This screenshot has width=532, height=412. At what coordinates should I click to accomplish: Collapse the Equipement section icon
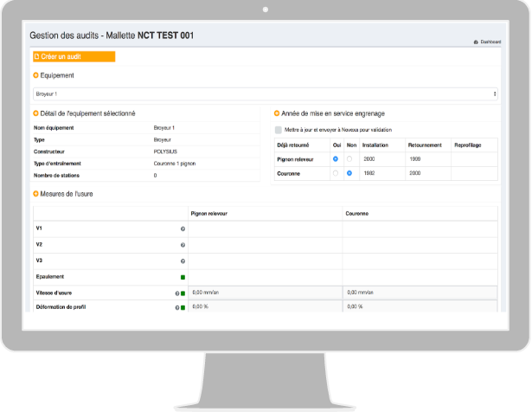[x=35, y=76]
